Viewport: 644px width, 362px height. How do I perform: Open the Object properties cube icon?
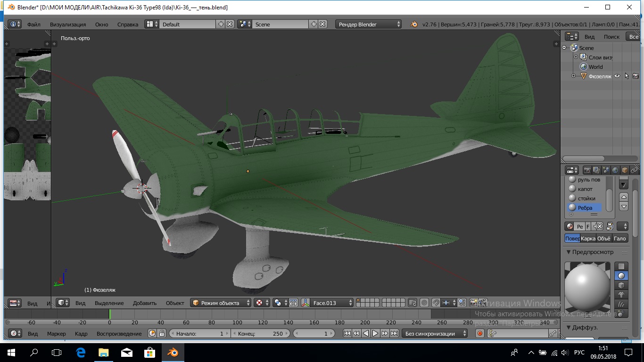click(x=625, y=170)
